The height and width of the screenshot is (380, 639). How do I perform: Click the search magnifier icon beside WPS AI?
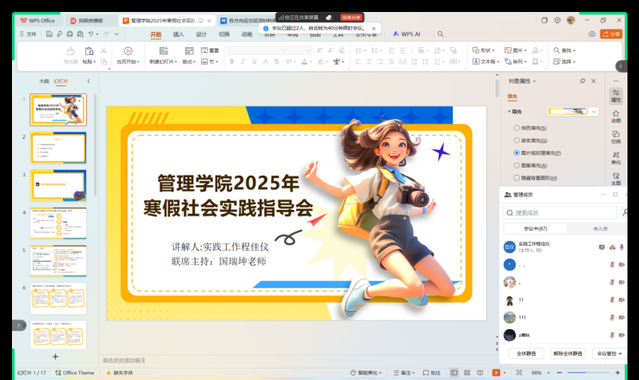point(441,34)
